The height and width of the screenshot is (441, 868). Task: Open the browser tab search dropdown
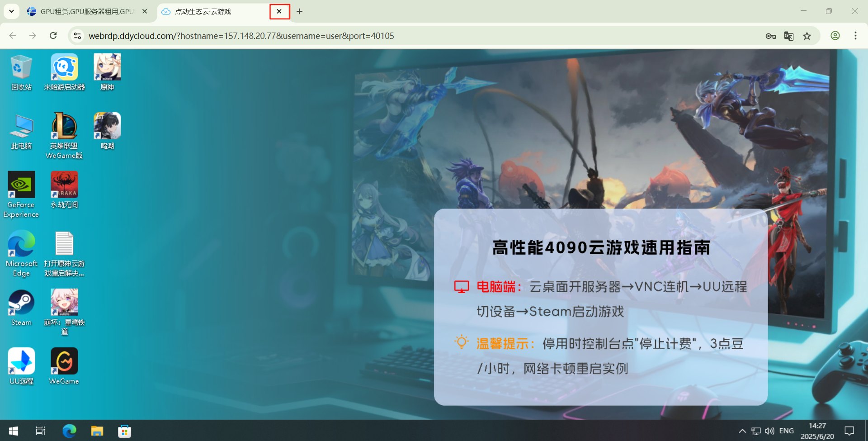coord(11,11)
